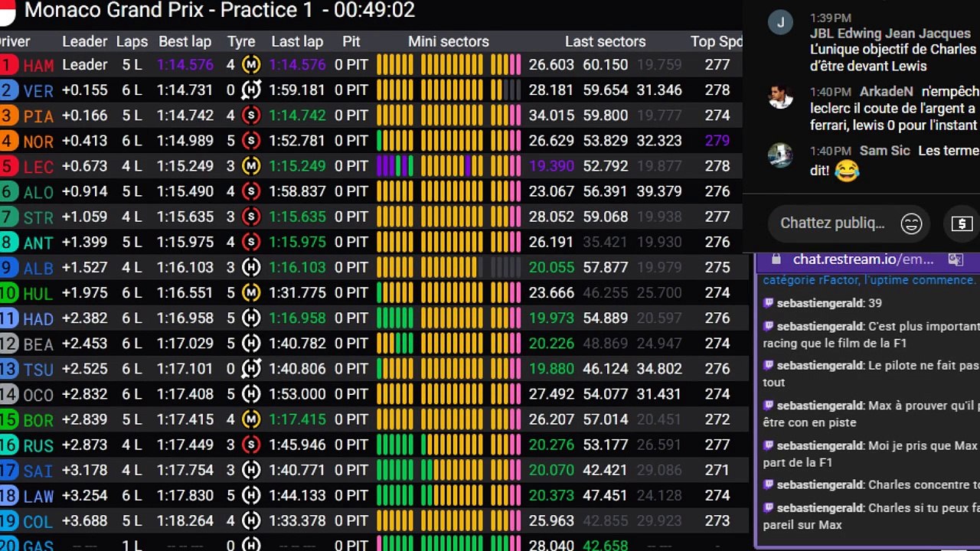This screenshot has height=551, width=980.
Task: Click the chat.restream.io address bar
Action: [864, 259]
